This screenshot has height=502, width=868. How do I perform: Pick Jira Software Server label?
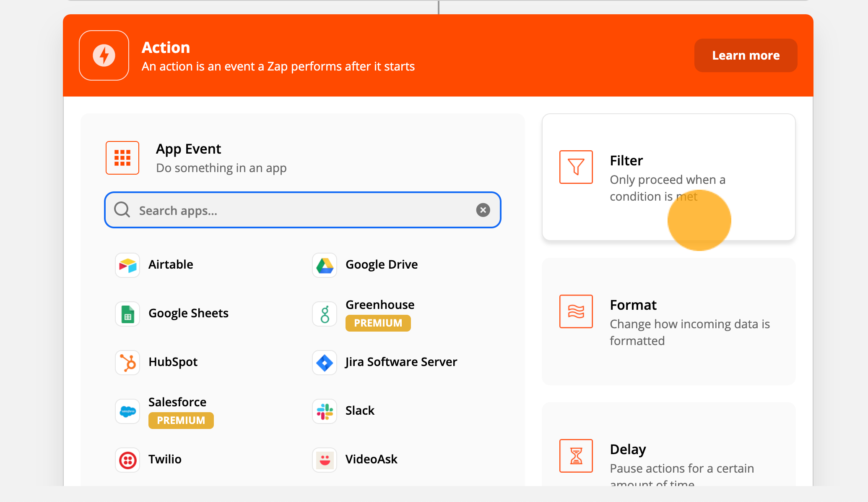click(401, 362)
